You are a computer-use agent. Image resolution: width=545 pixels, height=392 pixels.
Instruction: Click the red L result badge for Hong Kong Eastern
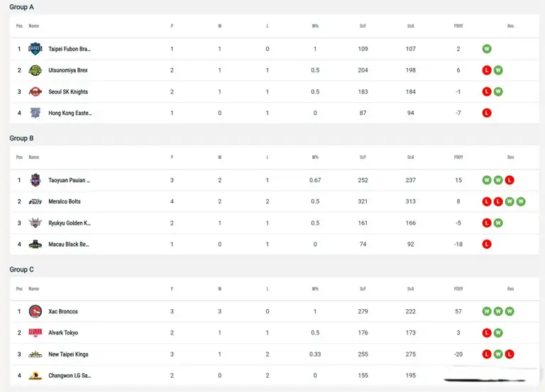[487, 113]
